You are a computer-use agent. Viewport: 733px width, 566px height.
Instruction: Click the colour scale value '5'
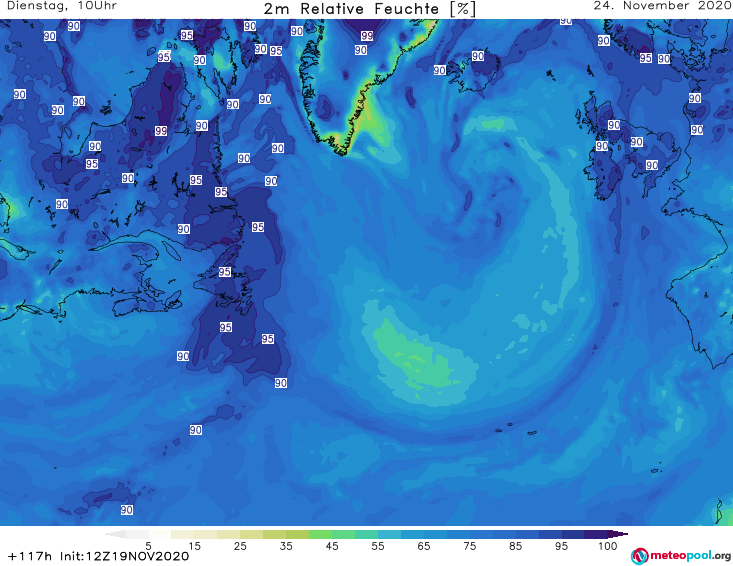pos(148,545)
